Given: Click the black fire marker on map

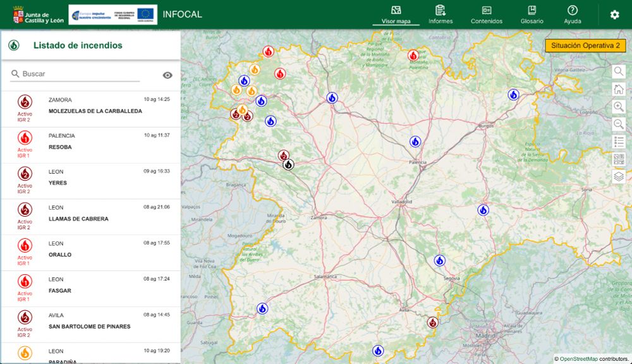Looking at the screenshot, I should [288, 164].
